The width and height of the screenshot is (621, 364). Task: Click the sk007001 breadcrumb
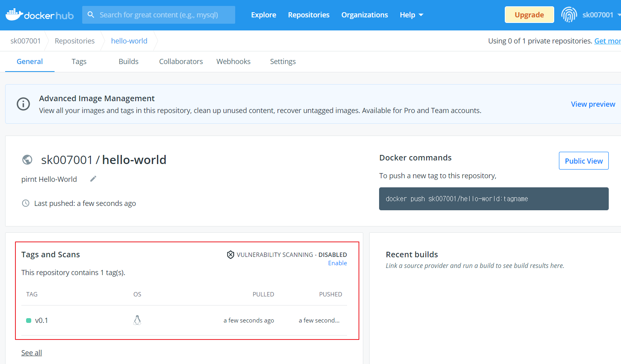[25, 41]
